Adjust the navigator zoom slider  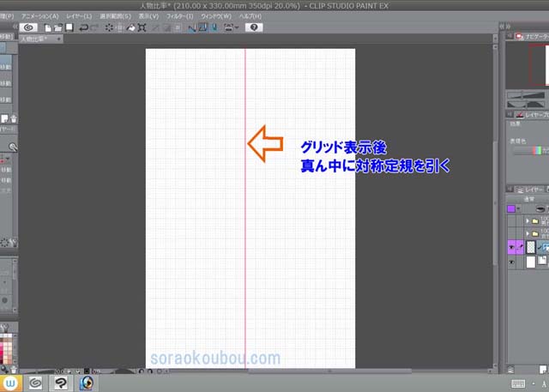click(x=526, y=95)
